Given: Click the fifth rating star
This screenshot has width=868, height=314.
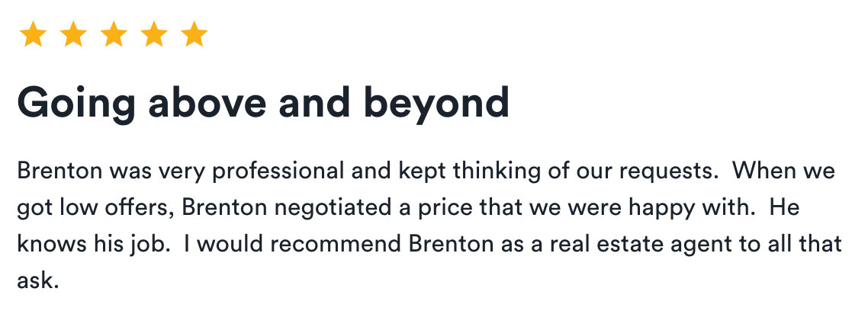Looking at the screenshot, I should coord(194,34).
